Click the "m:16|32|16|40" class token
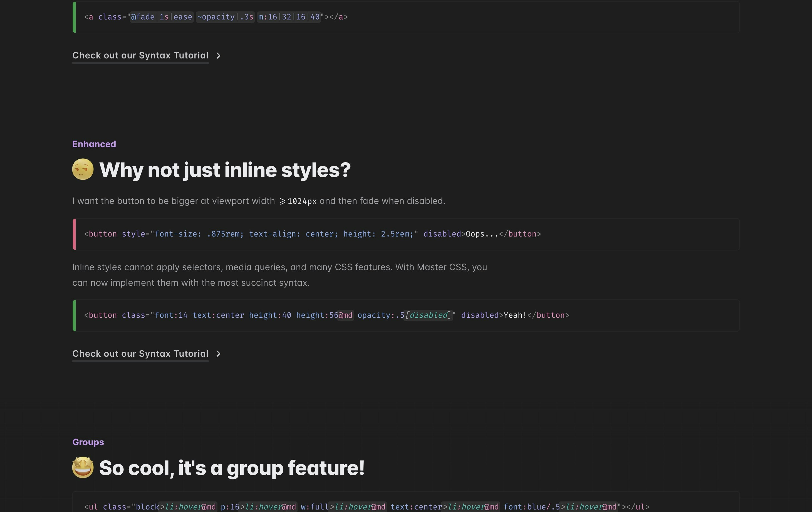The height and width of the screenshot is (512, 812). tap(289, 17)
